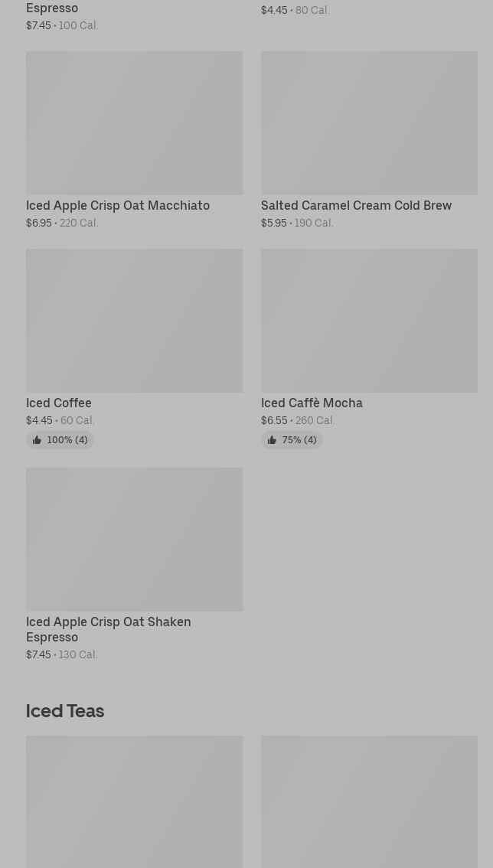The width and height of the screenshot is (493, 868).
Task: Select second Iced Teas item image
Action: pos(369,801)
